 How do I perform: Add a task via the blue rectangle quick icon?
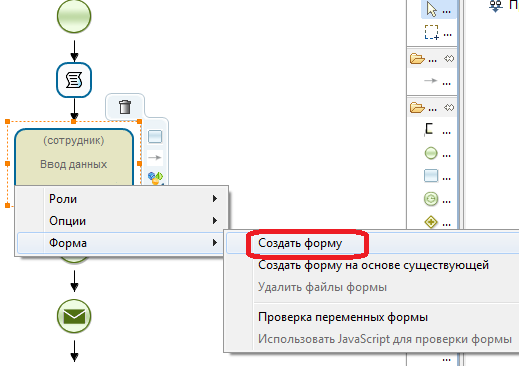(x=155, y=136)
